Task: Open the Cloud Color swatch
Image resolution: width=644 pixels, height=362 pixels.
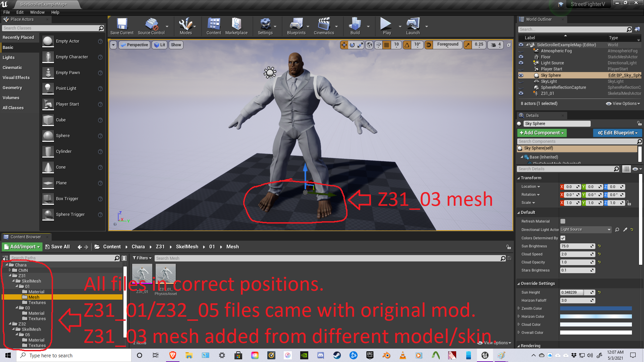Action: coord(596,324)
